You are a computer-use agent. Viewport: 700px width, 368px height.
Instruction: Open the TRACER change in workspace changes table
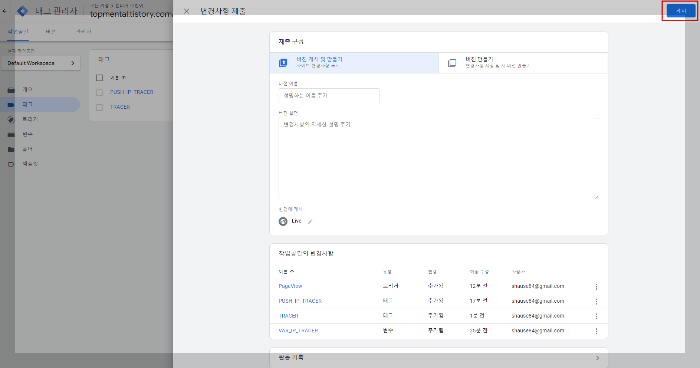point(289,316)
